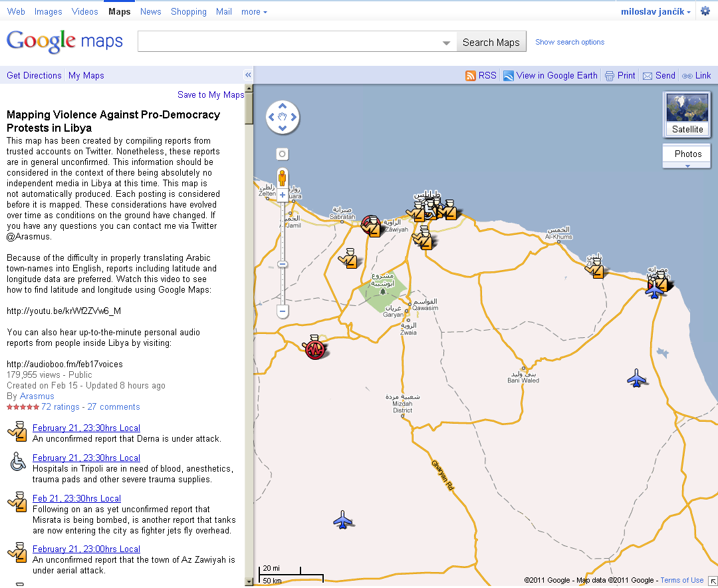Zoom out with the minus button

click(x=283, y=312)
